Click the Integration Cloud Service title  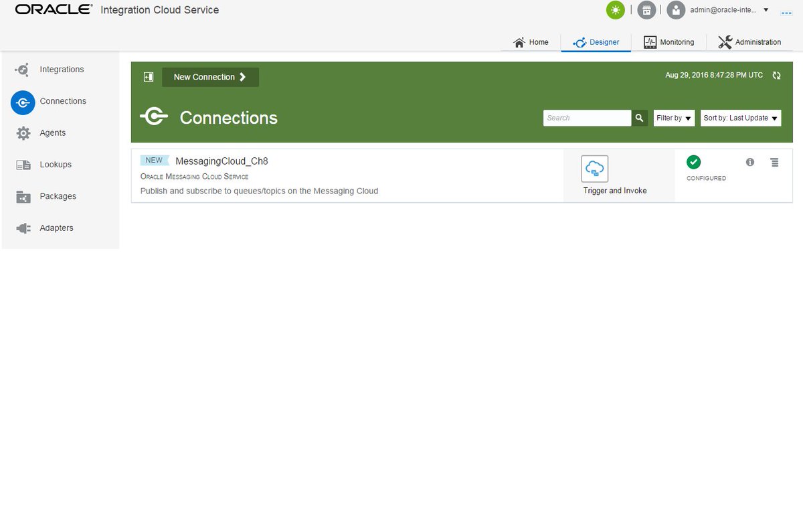click(x=159, y=10)
